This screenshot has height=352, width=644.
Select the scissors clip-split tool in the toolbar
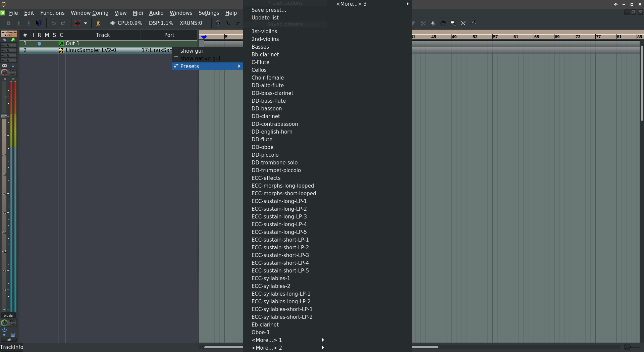[x=423, y=23]
